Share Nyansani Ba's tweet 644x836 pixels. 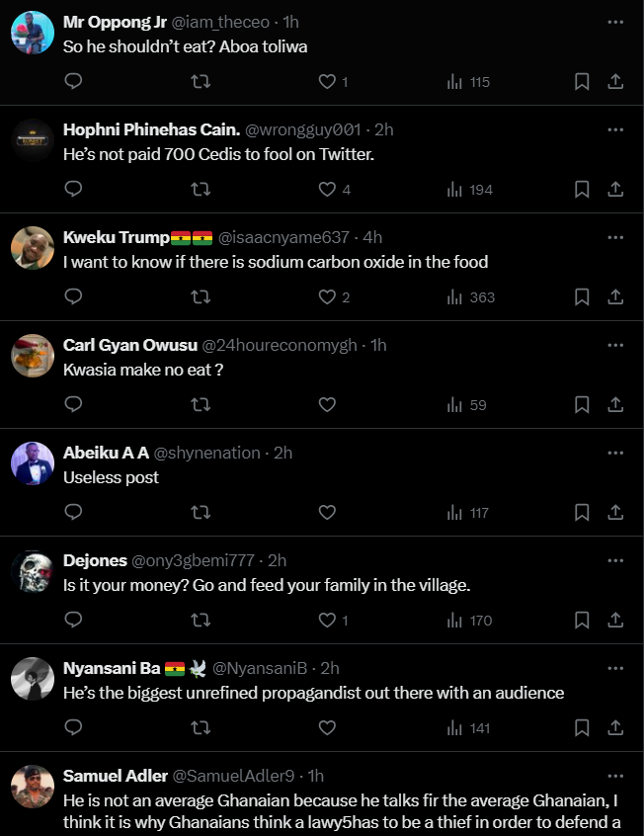click(614, 728)
